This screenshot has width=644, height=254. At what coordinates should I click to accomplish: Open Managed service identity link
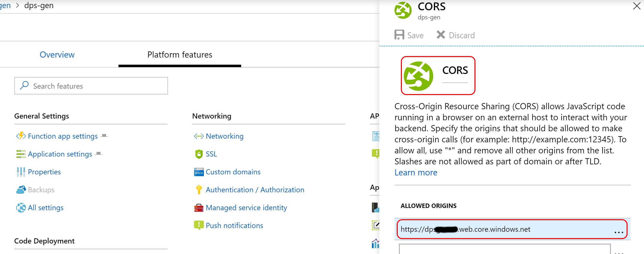(246, 208)
